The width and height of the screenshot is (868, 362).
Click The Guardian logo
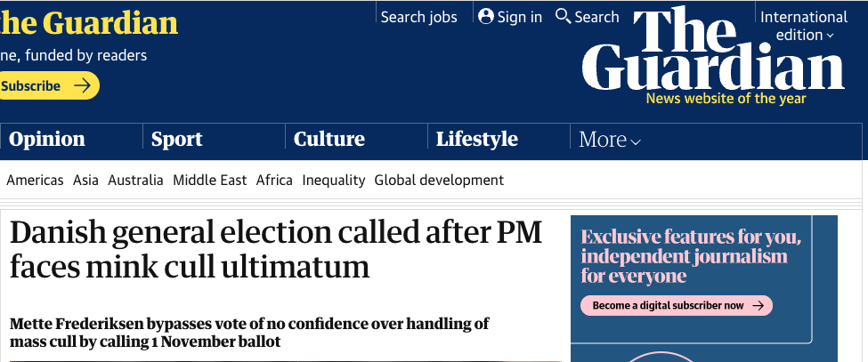tap(713, 50)
